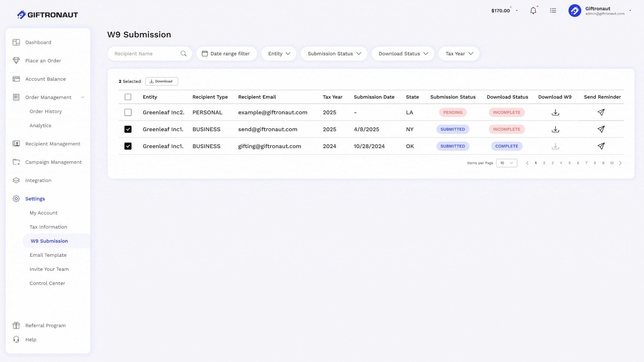Open the Submission Status filter dropdown
Screen dimensions: 644x362
pyautogui.click(x=334, y=54)
